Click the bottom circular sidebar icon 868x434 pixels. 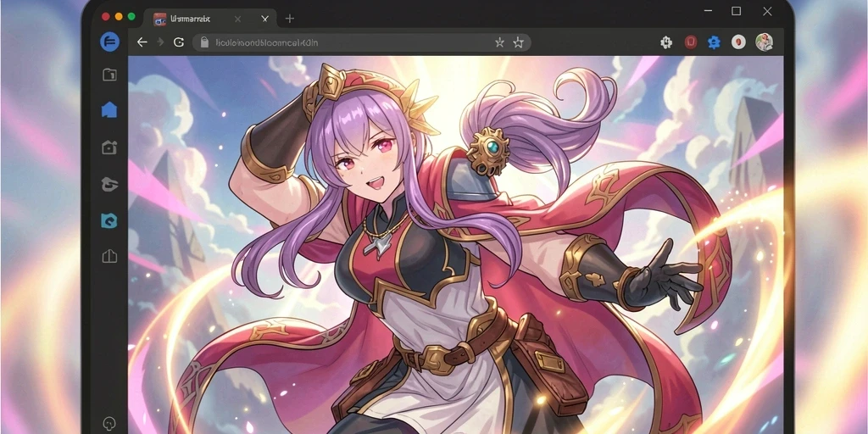[x=109, y=424]
